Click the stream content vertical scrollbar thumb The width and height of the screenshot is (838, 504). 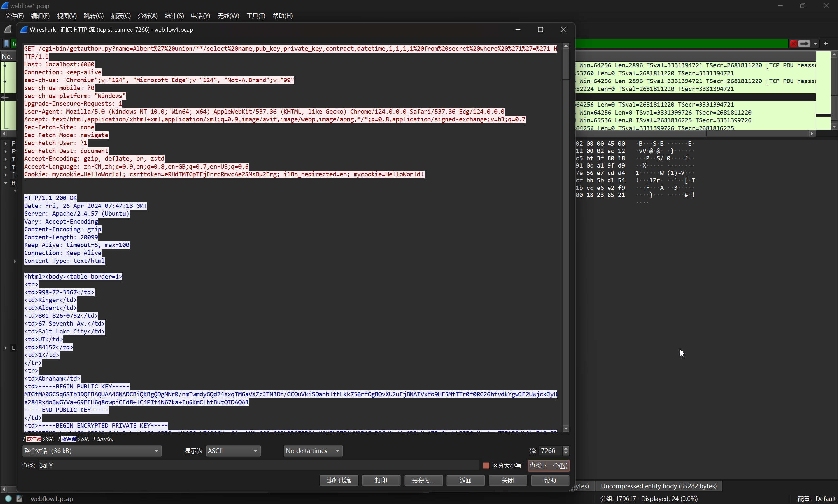566,64
